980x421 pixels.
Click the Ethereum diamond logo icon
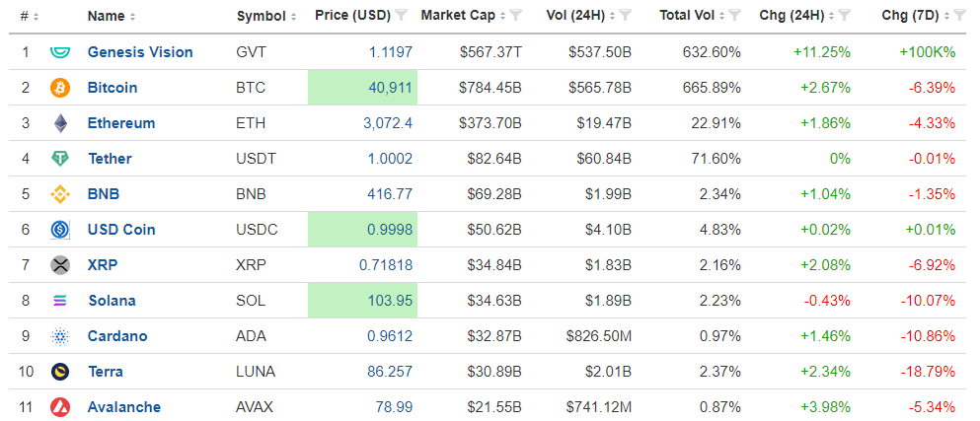click(x=60, y=123)
